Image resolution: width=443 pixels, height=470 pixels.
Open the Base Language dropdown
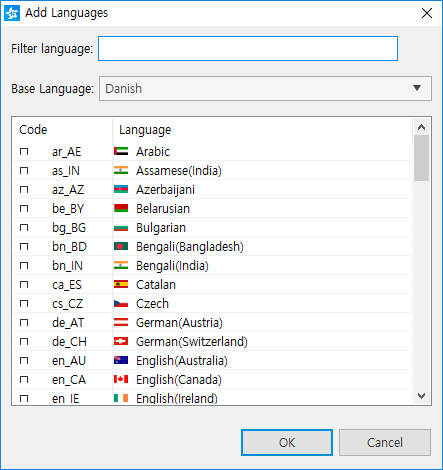265,89
